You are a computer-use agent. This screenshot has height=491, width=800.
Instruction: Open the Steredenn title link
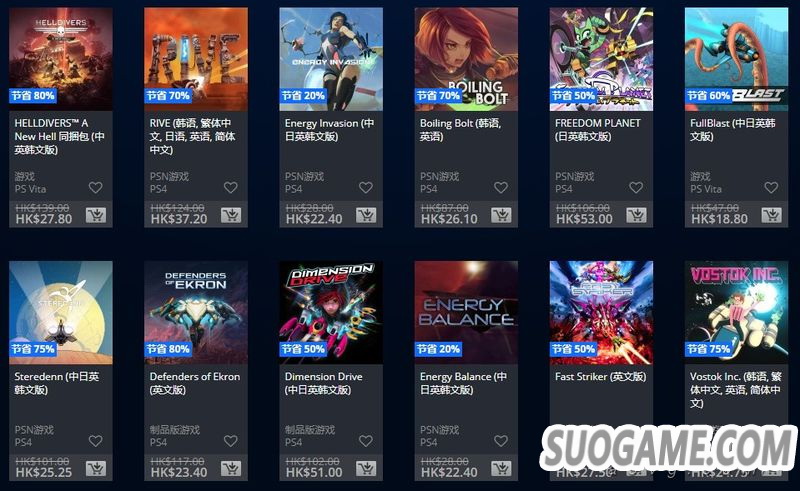(x=57, y=383)
